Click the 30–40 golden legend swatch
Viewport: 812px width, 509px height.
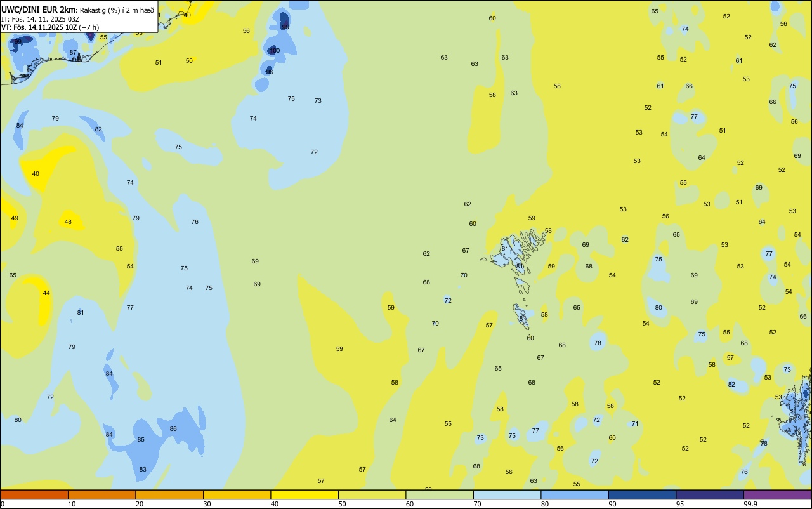pyautogui.click(x=237, y=494)
